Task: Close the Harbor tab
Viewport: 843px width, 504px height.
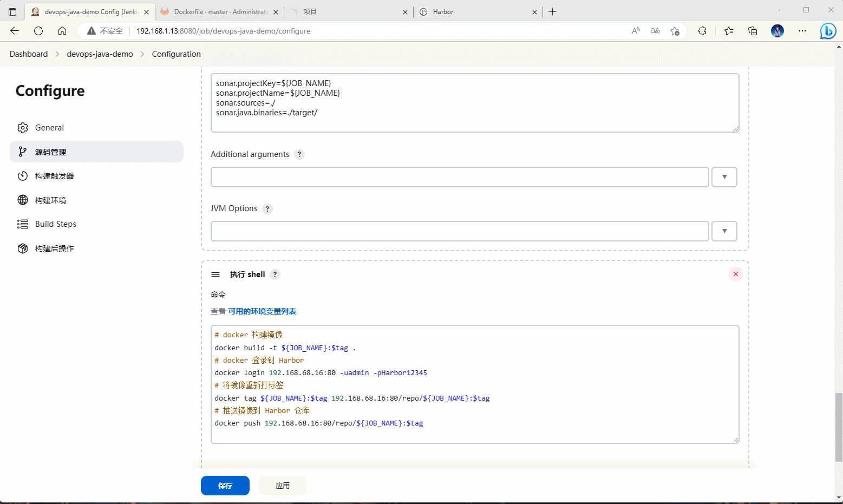Action: pos(534,12)
